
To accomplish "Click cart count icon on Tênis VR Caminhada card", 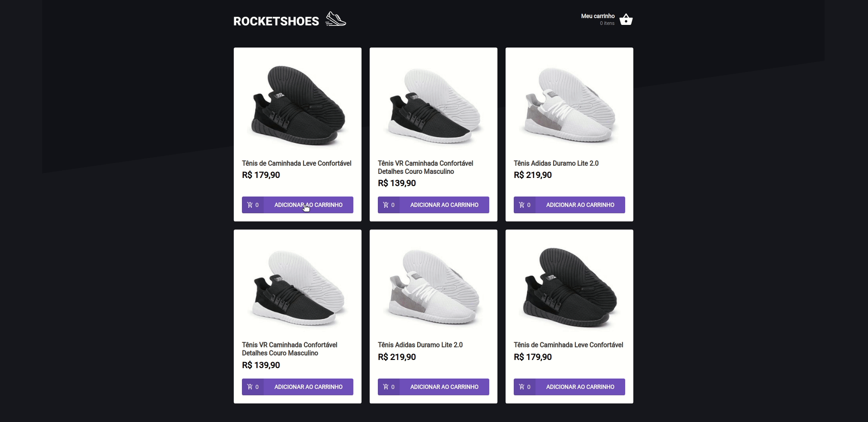I will coord(389,205).
